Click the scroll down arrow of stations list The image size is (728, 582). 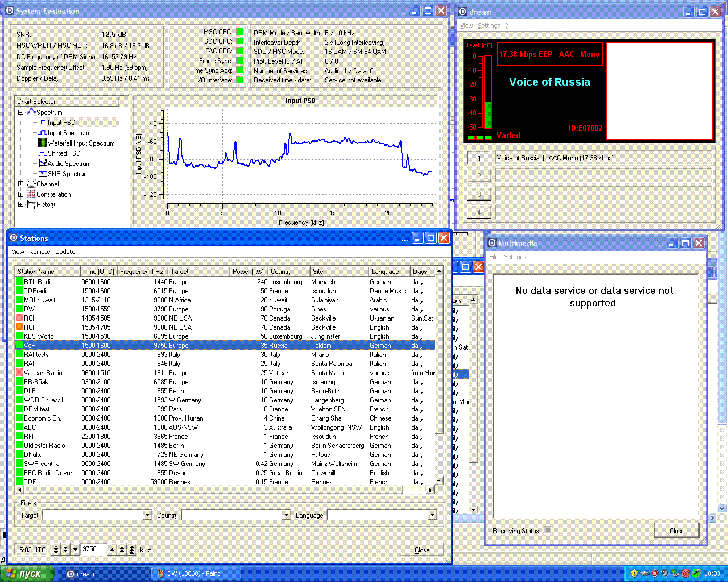tap(439, 481)
